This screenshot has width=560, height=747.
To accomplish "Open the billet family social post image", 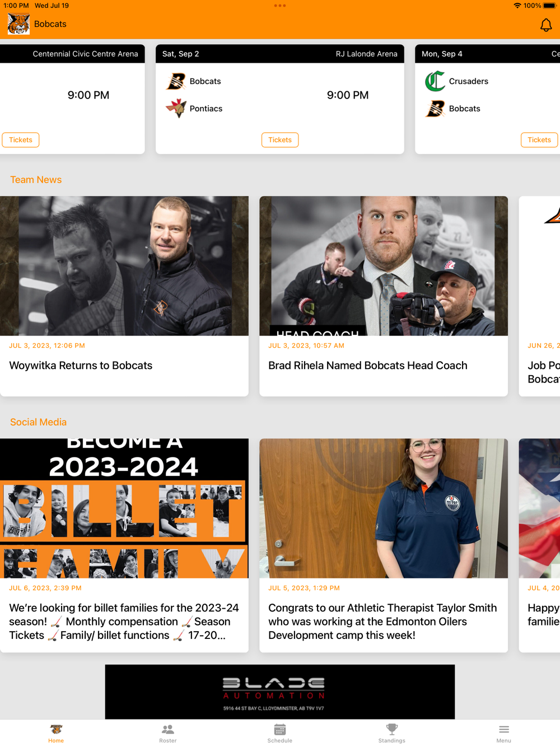I will coord(124,508).
